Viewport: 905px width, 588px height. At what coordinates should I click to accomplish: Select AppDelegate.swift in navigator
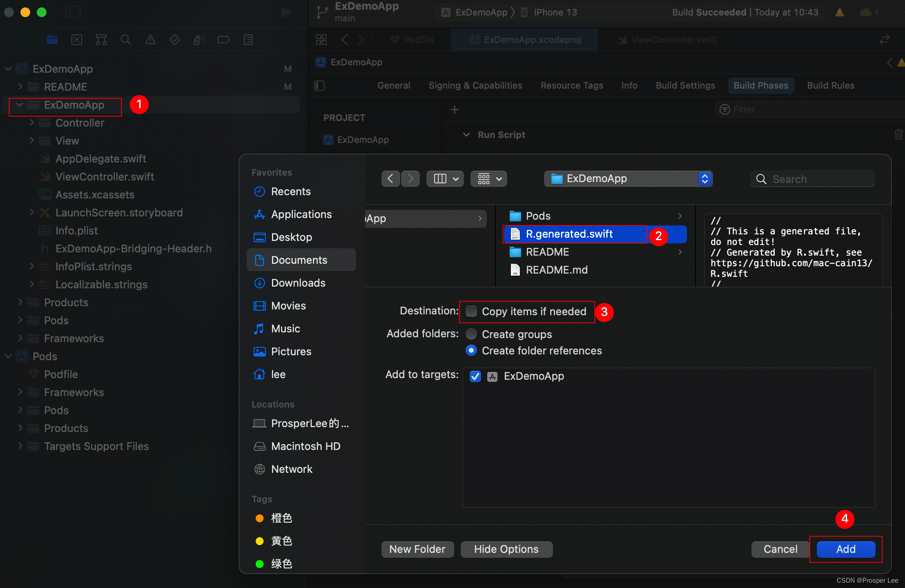(100, 158)
